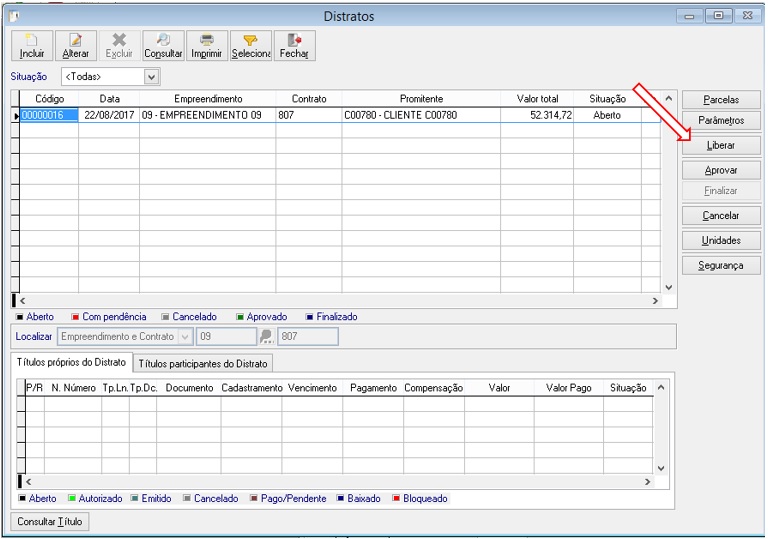Click the Vencimento header in titles grid
The width and height of the screenshot is (768, 539).
(x=312, y=388)
